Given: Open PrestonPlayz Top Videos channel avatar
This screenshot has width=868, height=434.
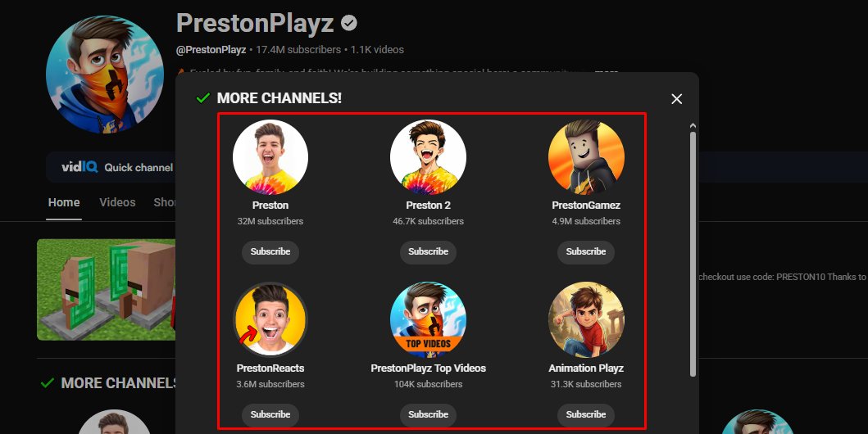Looking at the screenshot, I should click(x=428, y=320).
